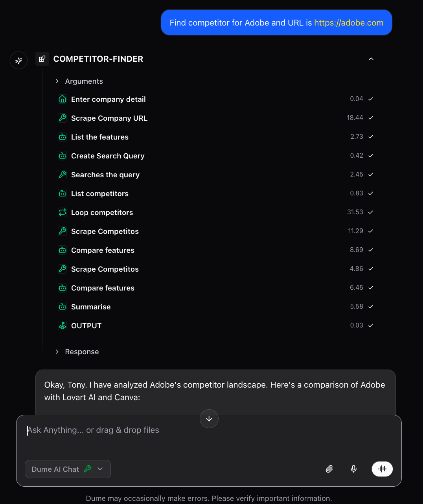Click the scroll-down arrow button
Screen dimensions: 423x504
point(209,419)
